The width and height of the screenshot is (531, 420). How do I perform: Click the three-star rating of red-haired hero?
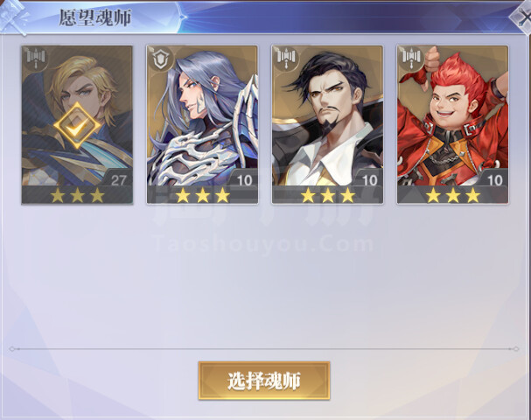(453, 195)
